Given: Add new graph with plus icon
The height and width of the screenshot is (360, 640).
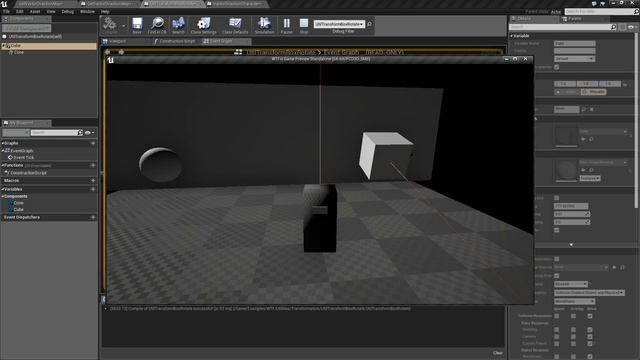Looking at the screenshot, I should click(93, 143).
